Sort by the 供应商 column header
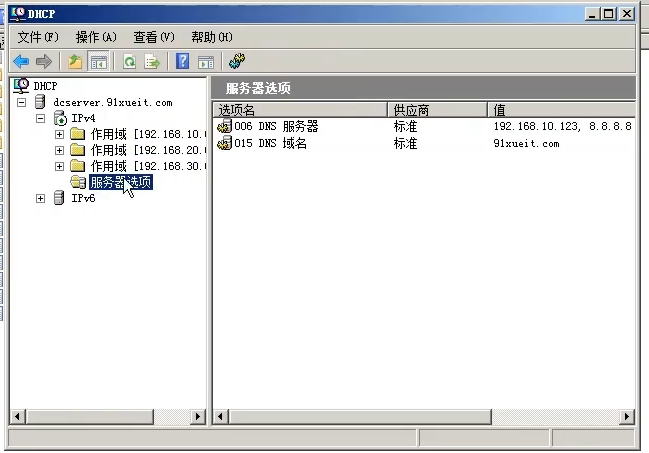 click(436, 109)
